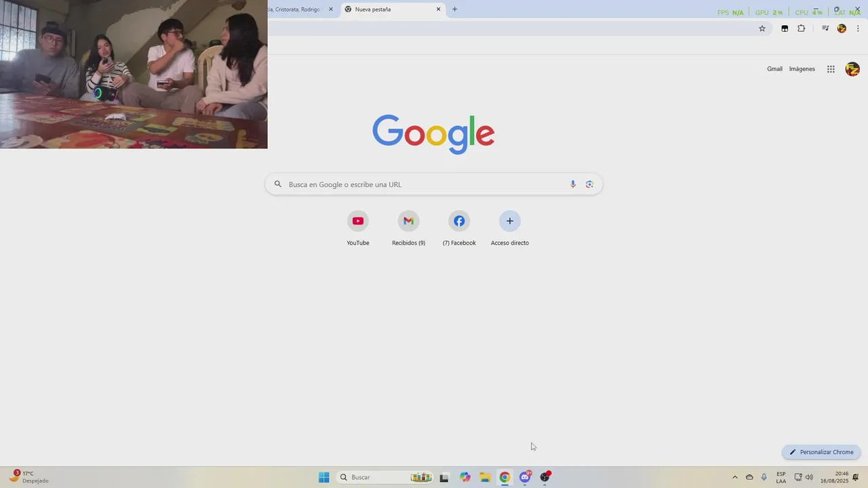Select Google Chrome taskbar icon
Screen dimensions: 868x488
(505, 477)
